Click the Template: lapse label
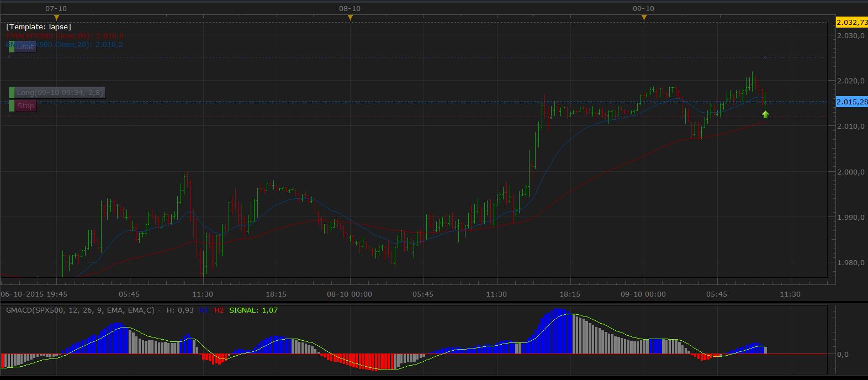 (x=39, y=27)
